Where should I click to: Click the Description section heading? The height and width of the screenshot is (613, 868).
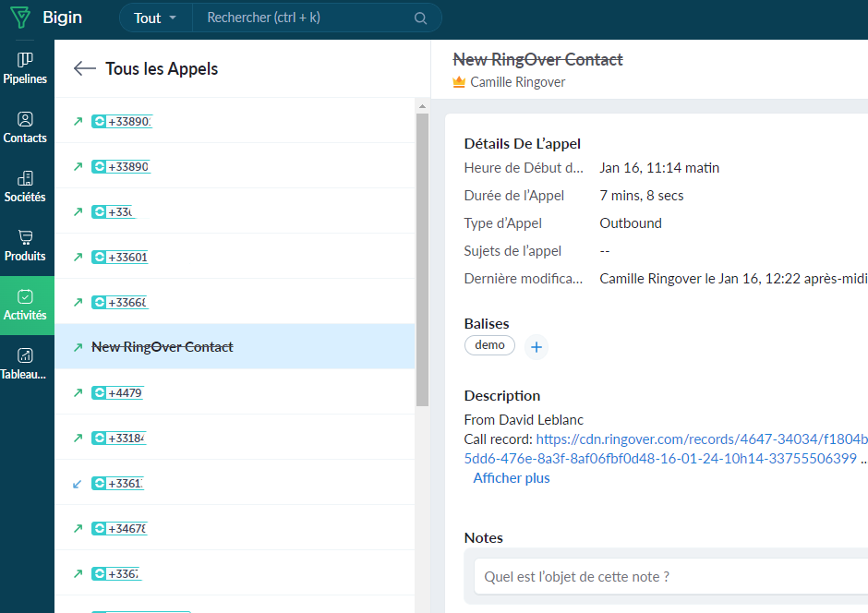[502, 395]
